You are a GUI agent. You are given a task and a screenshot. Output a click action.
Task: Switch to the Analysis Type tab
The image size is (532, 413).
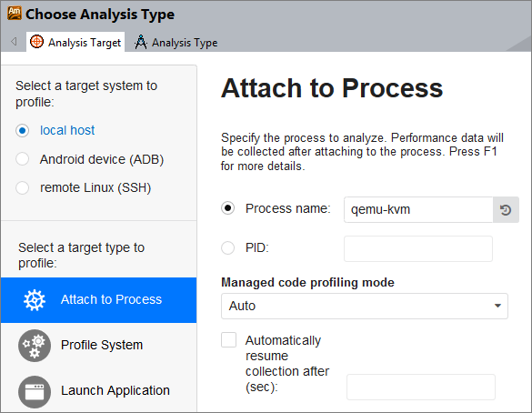click(x=176, y=43)
